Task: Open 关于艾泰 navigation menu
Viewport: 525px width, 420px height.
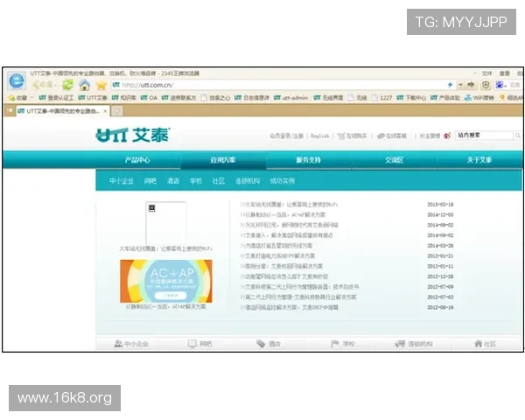Action: click(479, 160)
